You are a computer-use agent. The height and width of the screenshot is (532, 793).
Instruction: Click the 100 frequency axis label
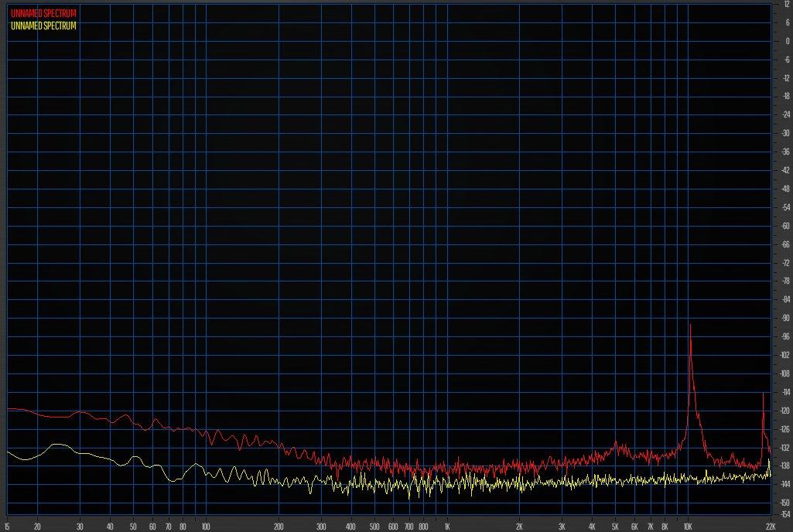(205, 527)
